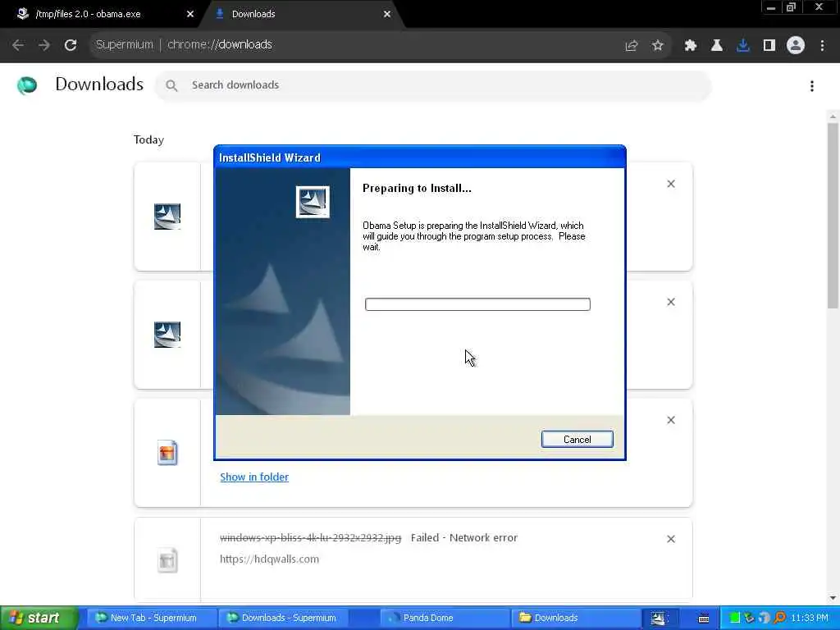Remove the failed windows-xp-bliss download entry
The height and width of the screenshot is (630, 840).
coord(671,539)
